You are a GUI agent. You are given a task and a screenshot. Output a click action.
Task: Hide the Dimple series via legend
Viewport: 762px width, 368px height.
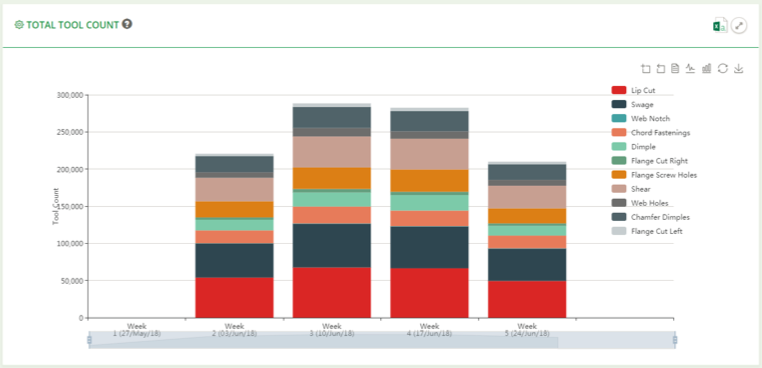pos(633,146)
